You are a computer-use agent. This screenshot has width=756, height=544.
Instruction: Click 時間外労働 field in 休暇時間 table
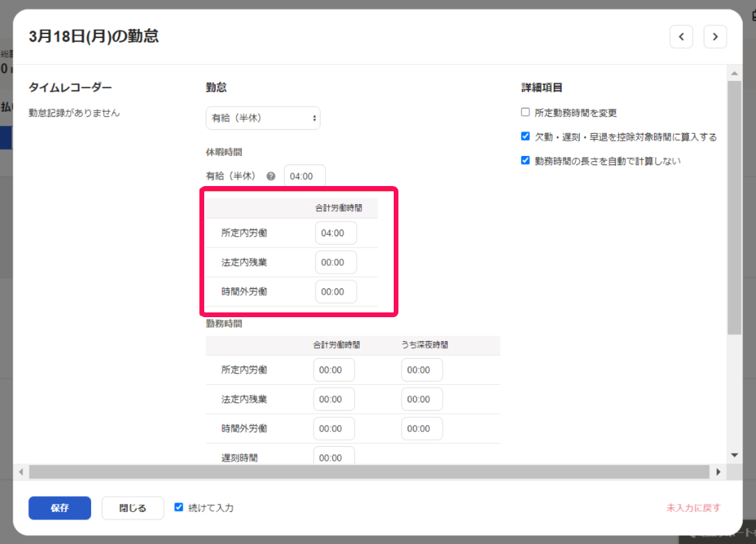[x=335, y=292]
